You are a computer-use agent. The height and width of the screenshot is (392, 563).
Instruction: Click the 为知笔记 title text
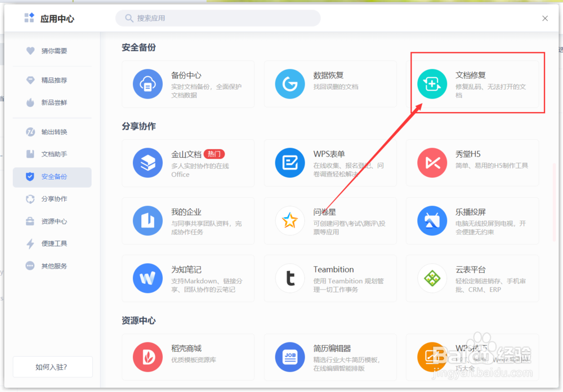coord(186,269)
